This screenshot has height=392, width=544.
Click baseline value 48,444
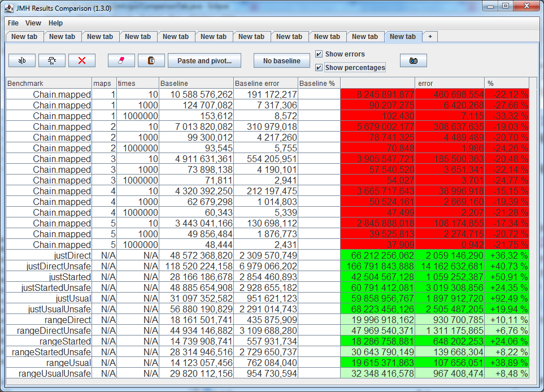point(196,245)
